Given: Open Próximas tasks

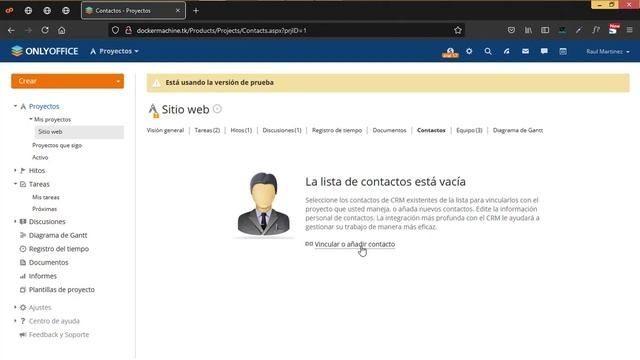Looking at the screenshot, I should [44, 209].
